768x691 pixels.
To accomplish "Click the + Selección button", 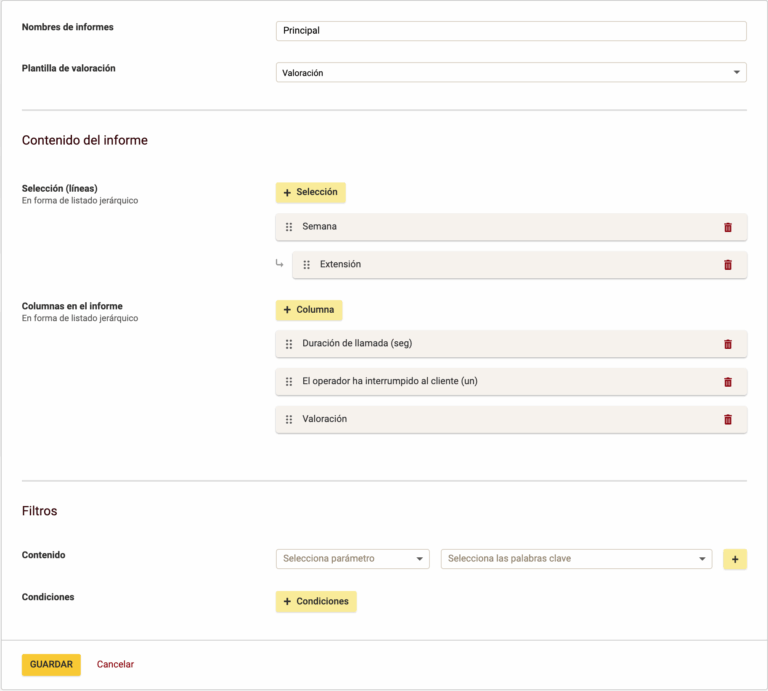I will [x=310, y=192].
